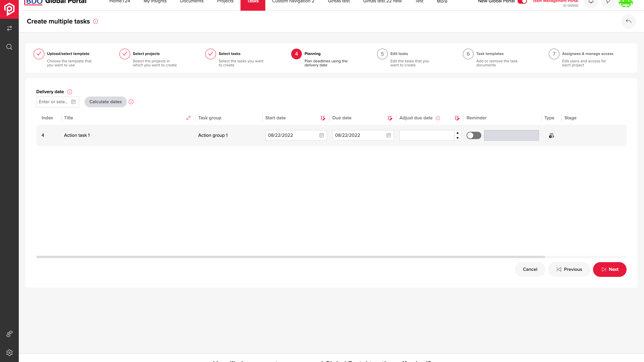Click the Adjust due date input field
The image size is (644, 362).
427,135
